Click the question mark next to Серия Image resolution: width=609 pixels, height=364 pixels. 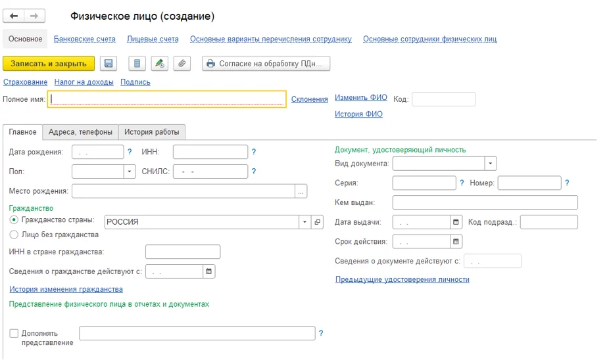(462, 183)
